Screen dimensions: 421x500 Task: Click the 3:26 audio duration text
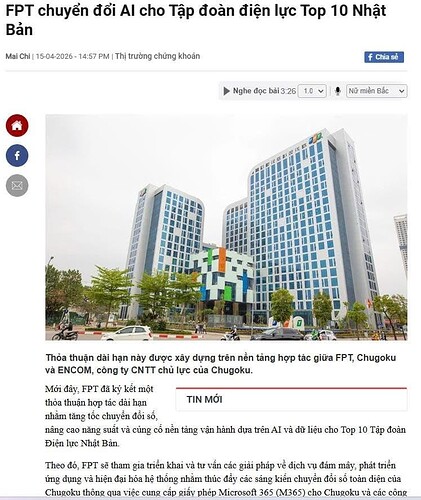(288, 91)
